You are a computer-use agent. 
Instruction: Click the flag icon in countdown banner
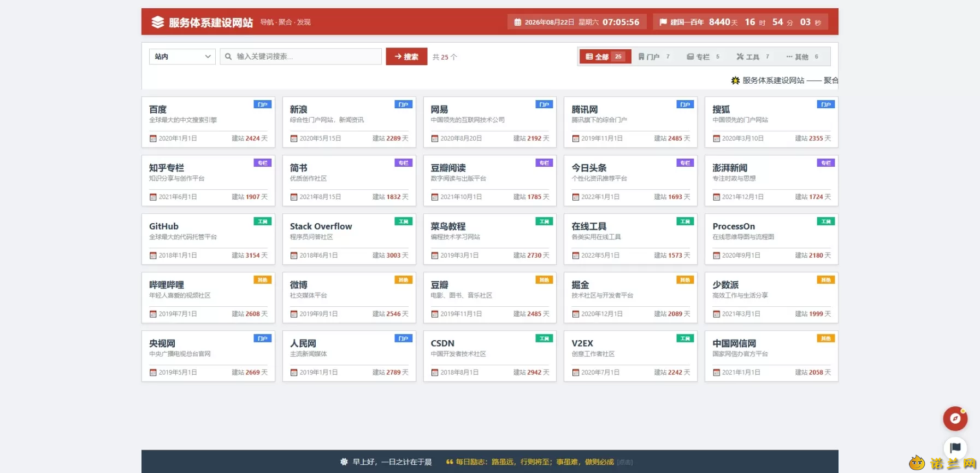click(663, 22)
